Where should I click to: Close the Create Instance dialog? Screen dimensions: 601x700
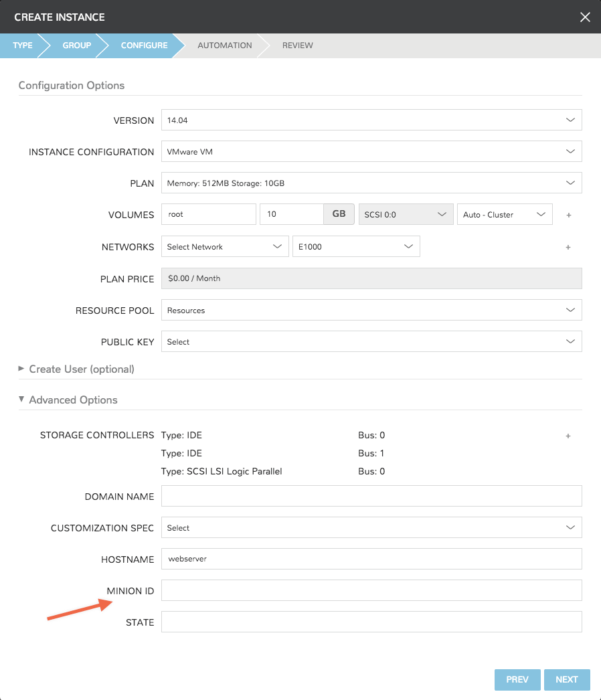pyautogui.click(x=585, y=17)
